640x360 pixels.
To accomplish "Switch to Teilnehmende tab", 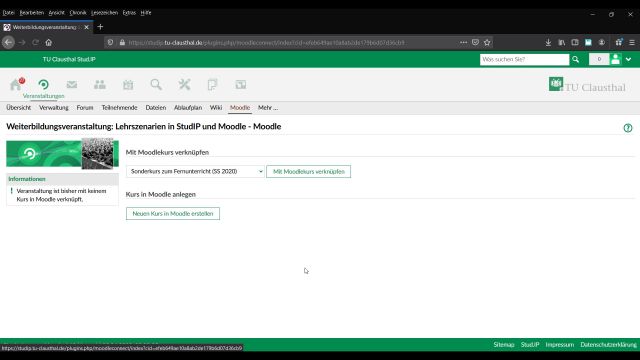I will pyautogui.click(x=119, y=108).
